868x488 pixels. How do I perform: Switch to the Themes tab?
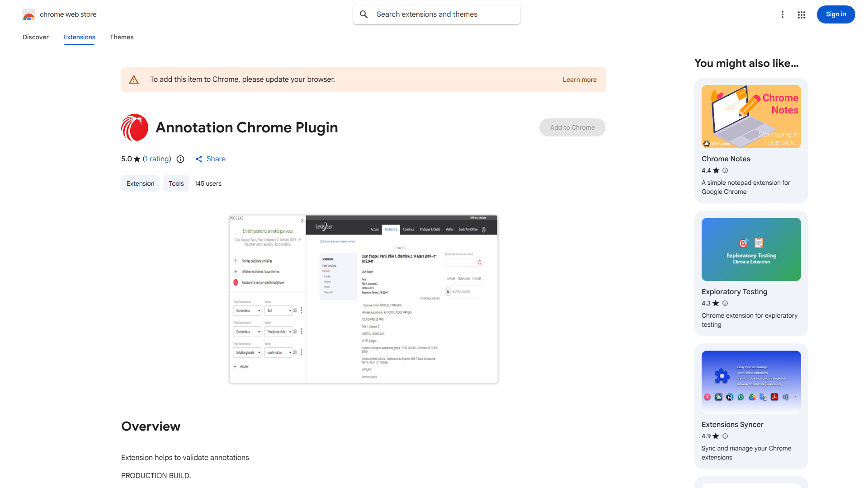tap(121, 37)
